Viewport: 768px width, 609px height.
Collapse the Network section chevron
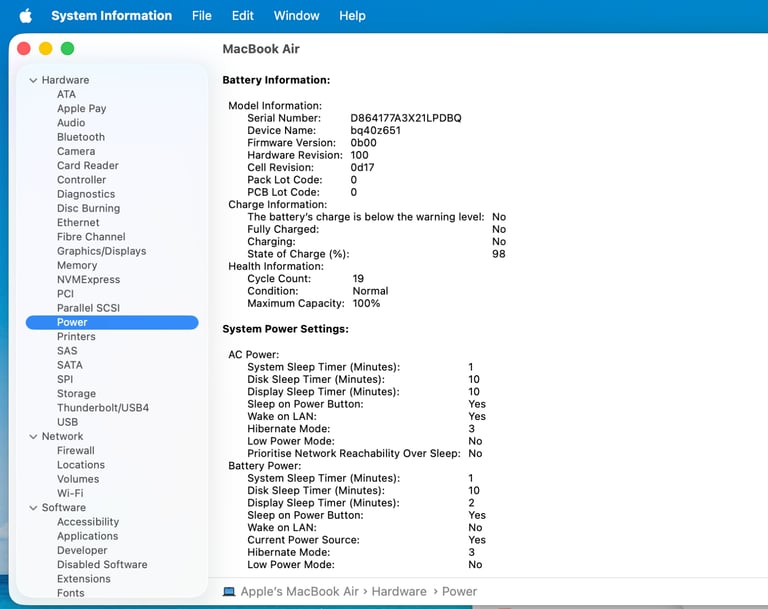pyautogui.click(x=33, y=437)
